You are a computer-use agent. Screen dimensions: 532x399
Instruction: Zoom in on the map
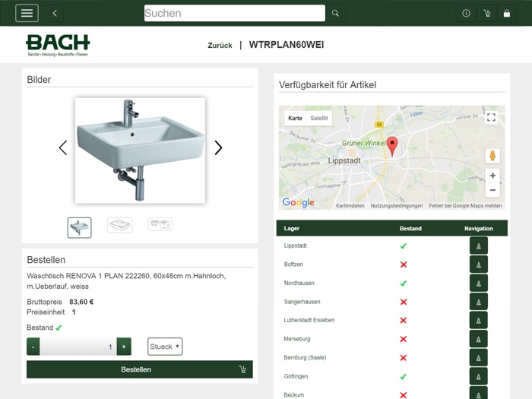tap(492, 176)
